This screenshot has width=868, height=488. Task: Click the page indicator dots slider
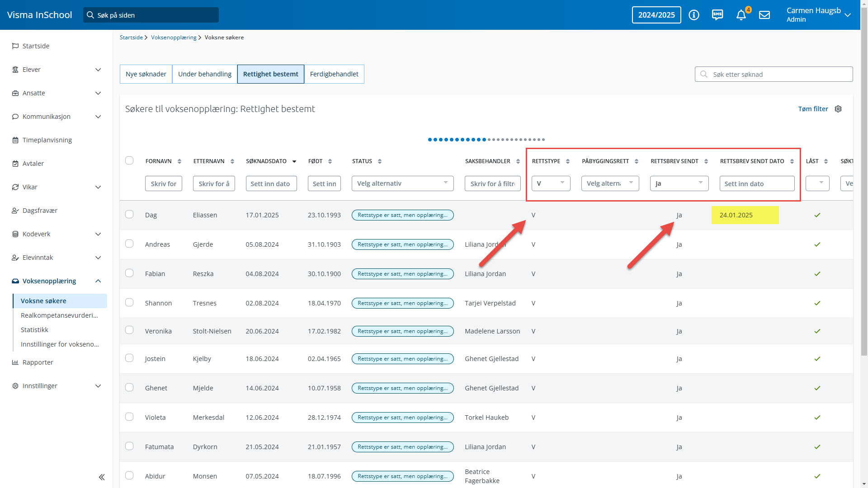coord(486,140)
